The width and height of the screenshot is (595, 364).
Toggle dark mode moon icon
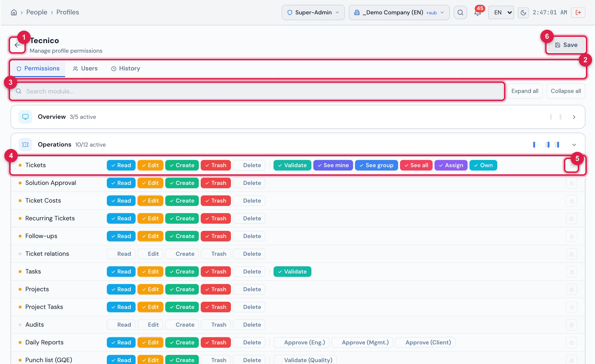pos(523,12)
